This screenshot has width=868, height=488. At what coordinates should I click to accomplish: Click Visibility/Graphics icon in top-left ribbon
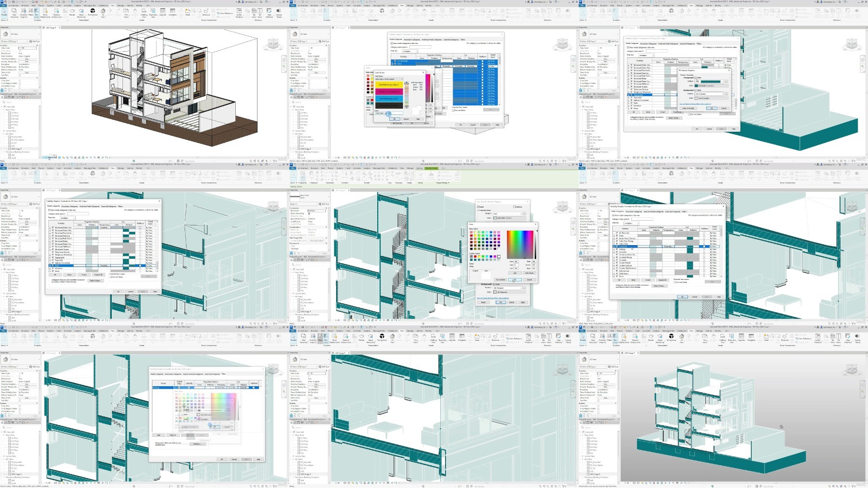(x=24, y=11)
